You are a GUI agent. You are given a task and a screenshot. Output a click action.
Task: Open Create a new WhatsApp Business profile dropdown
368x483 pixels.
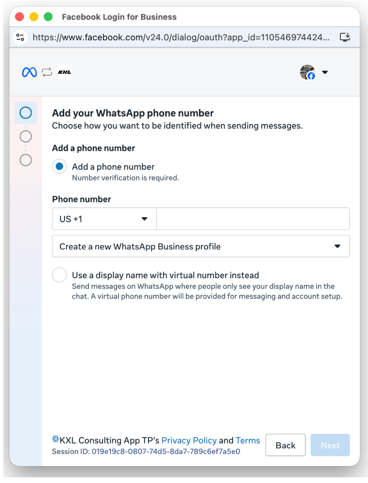[201, 246]
